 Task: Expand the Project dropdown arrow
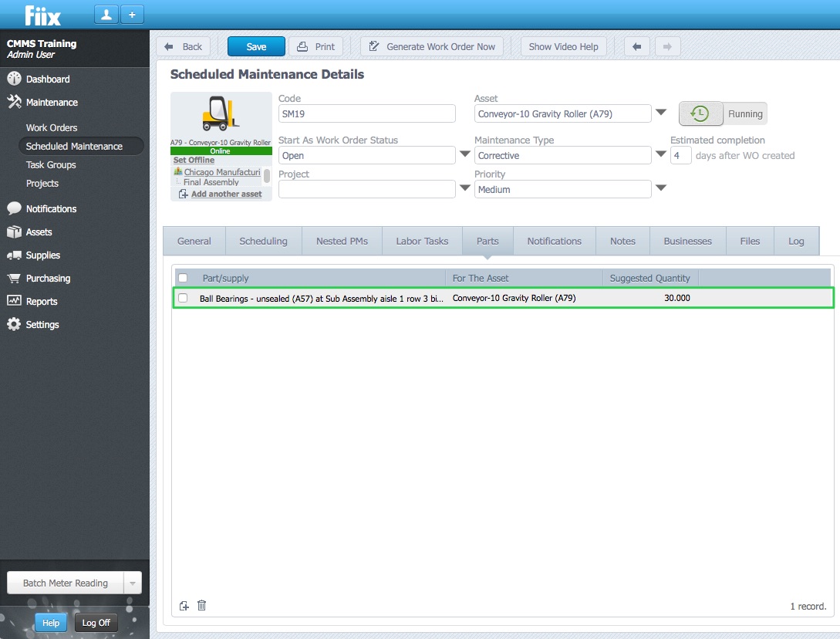(x=465, y=188)
